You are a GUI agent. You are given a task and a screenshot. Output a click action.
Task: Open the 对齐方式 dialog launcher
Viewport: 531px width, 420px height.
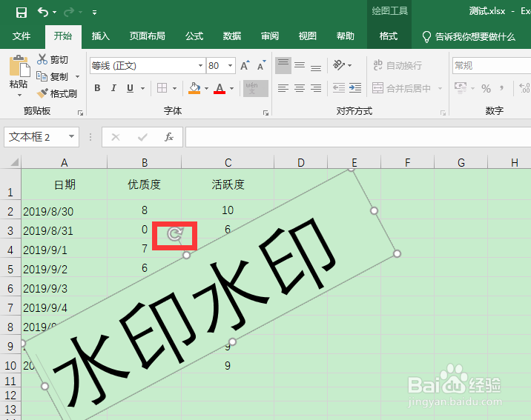click(443, 113)
